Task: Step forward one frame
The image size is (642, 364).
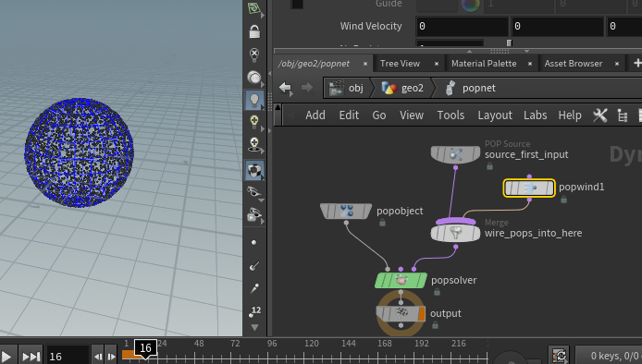Action: 111,357
